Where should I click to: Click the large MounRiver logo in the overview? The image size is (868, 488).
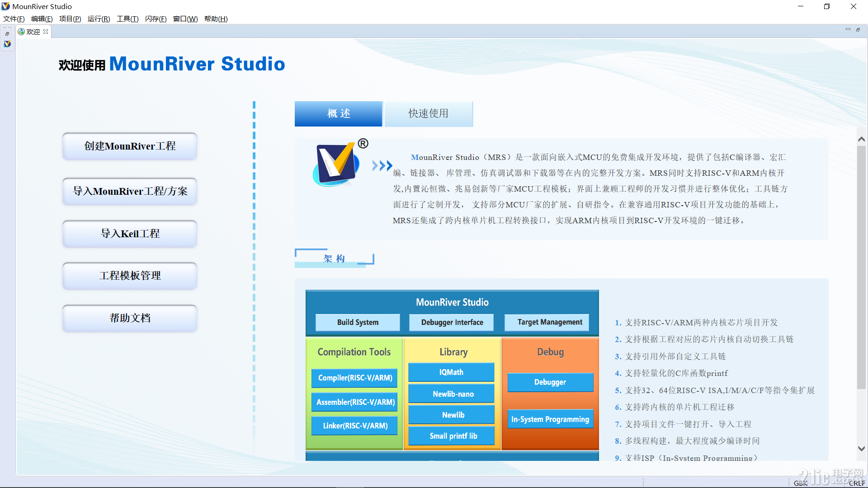(337, 164)
